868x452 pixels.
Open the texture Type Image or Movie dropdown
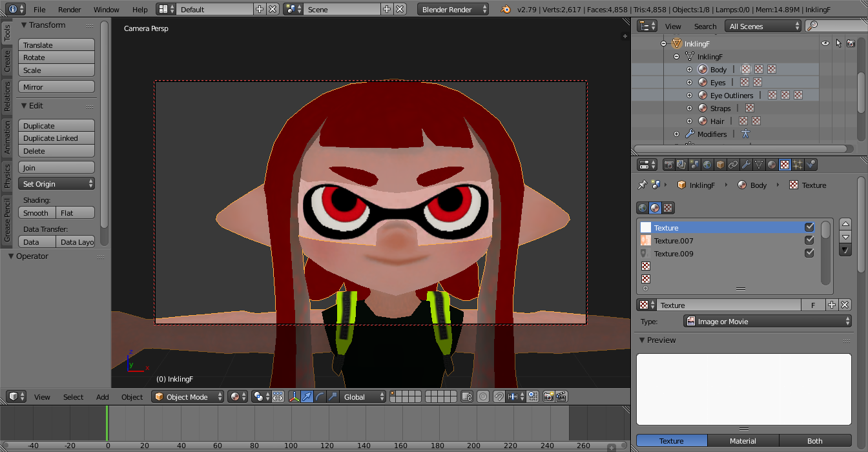tap(768, 321)
